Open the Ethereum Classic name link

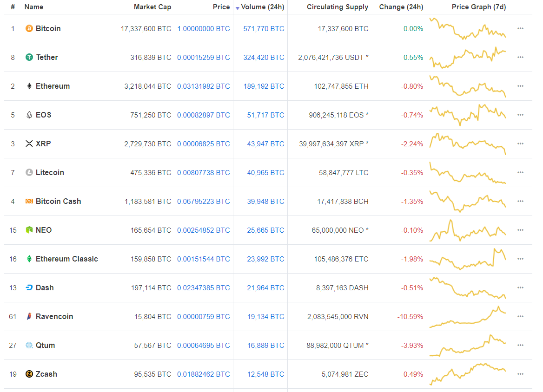point(67,259)
